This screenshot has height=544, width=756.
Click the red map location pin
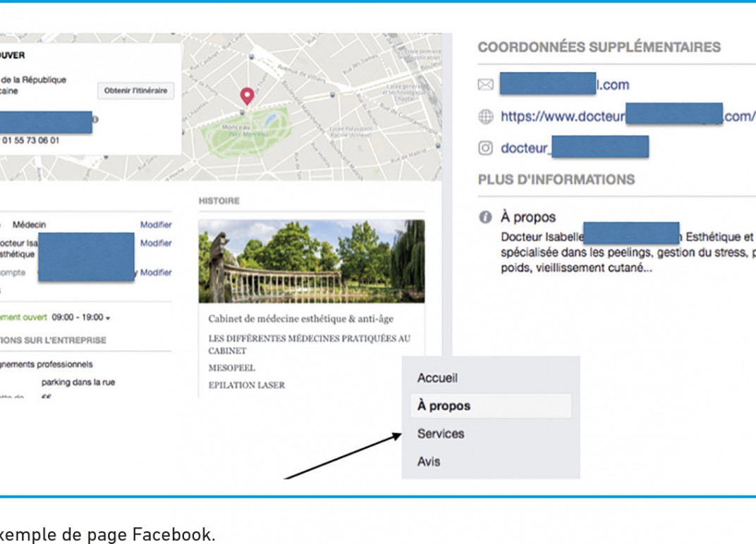(247, 97)
